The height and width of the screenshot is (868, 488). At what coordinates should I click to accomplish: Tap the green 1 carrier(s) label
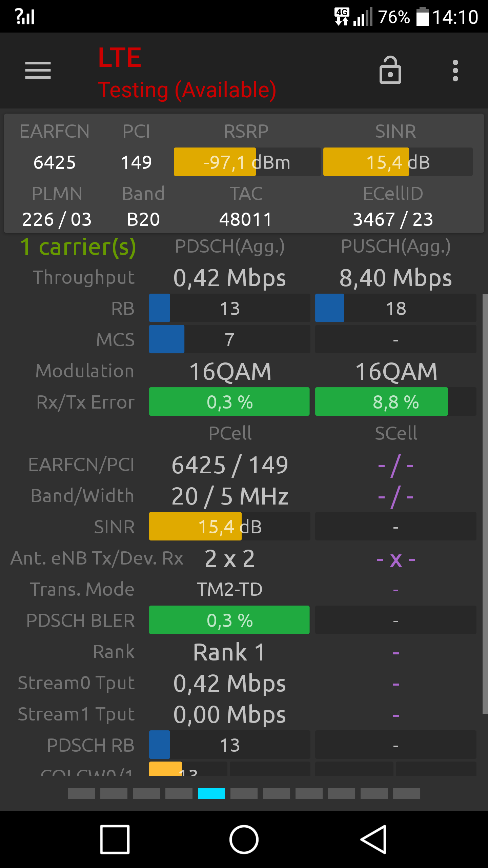point(78,247)
